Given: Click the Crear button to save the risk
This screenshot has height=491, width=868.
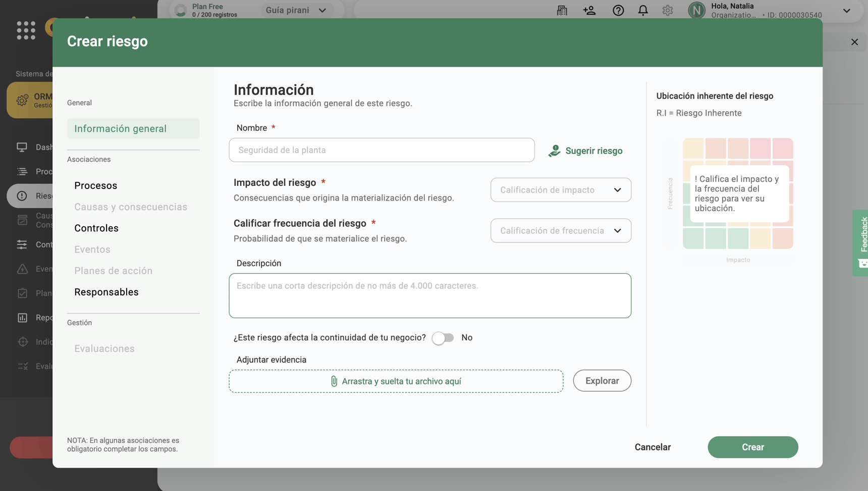Looking at the screenshot, I should click(x=752, y=447).
